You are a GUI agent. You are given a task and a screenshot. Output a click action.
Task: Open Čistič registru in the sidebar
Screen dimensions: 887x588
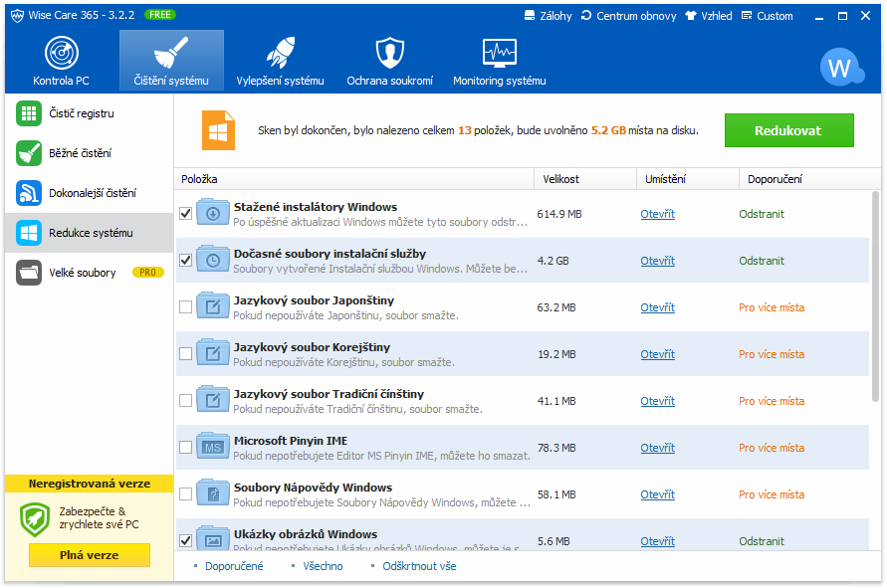point(89,113)
